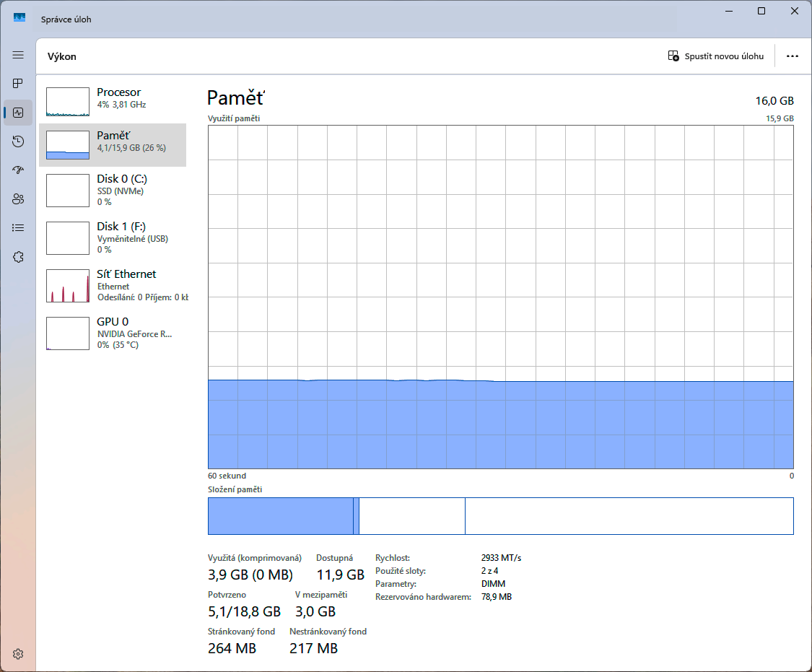
Task: Open the App history icon
Action: point(18,141)
